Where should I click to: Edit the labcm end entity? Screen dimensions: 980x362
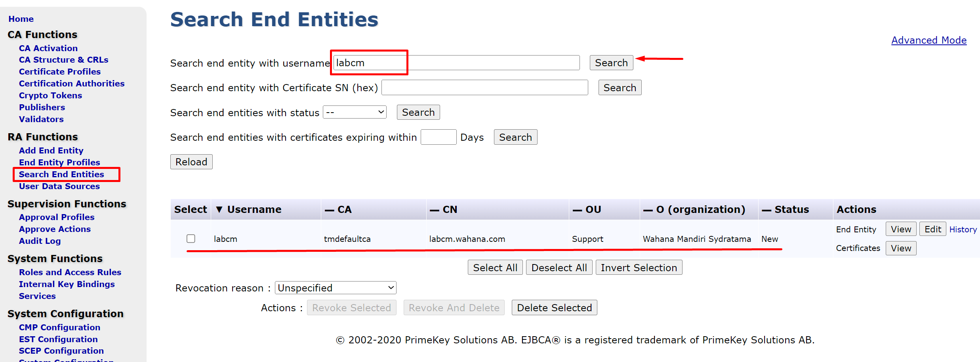pos(932,229)
